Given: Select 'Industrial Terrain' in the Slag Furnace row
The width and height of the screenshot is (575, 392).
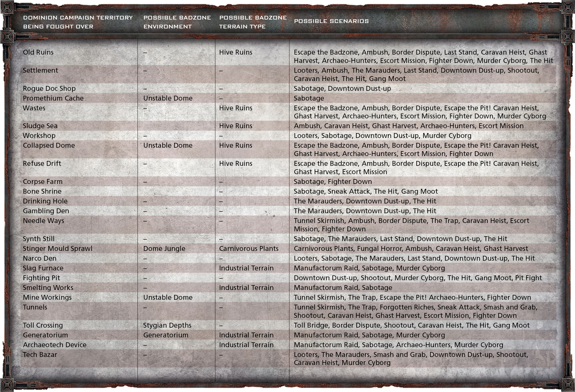Looking at the screenshot, I should click(x=246, y=268).
